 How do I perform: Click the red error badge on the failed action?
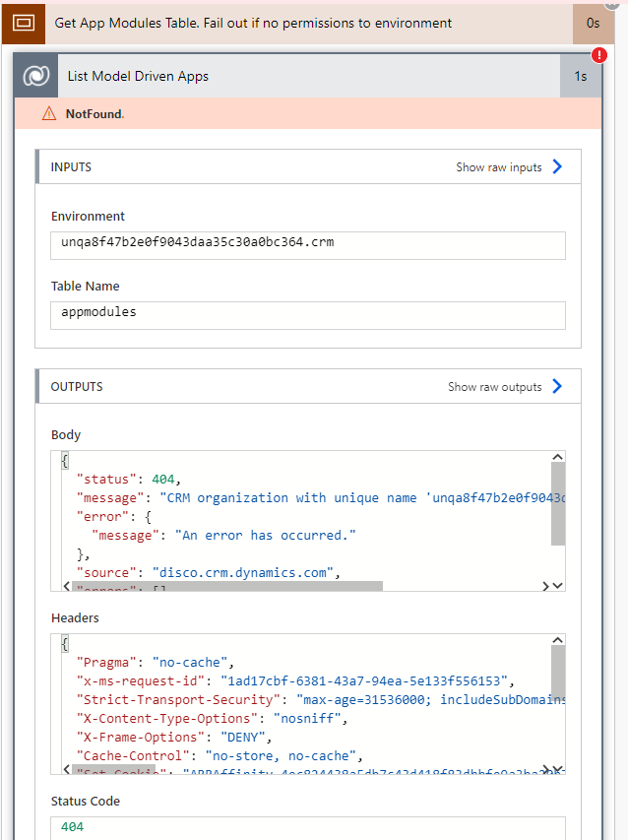[x=599, y=56]
